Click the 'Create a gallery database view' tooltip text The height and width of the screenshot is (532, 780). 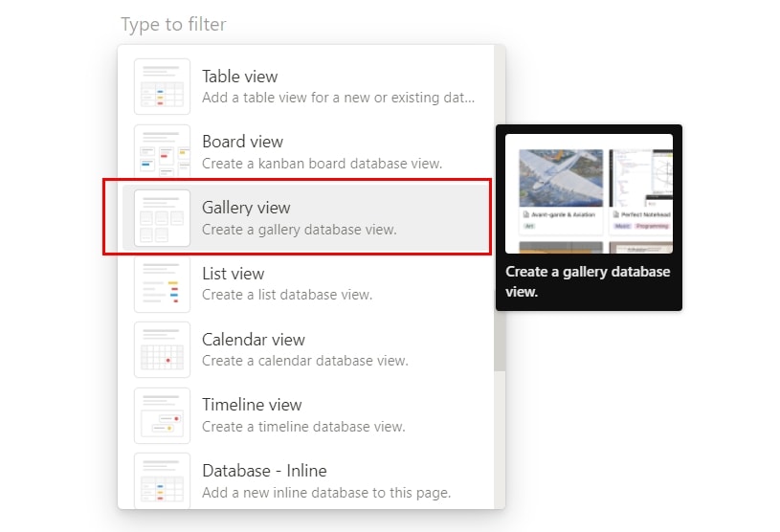(x=588, y=281)
